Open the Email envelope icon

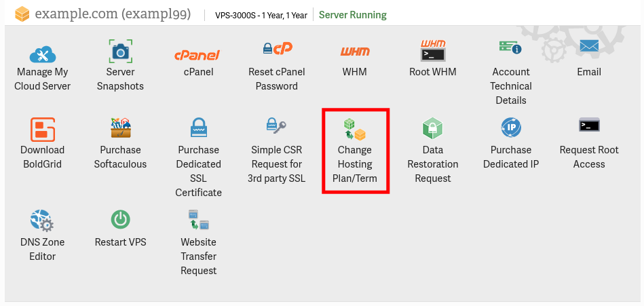(x=589, y=47)
